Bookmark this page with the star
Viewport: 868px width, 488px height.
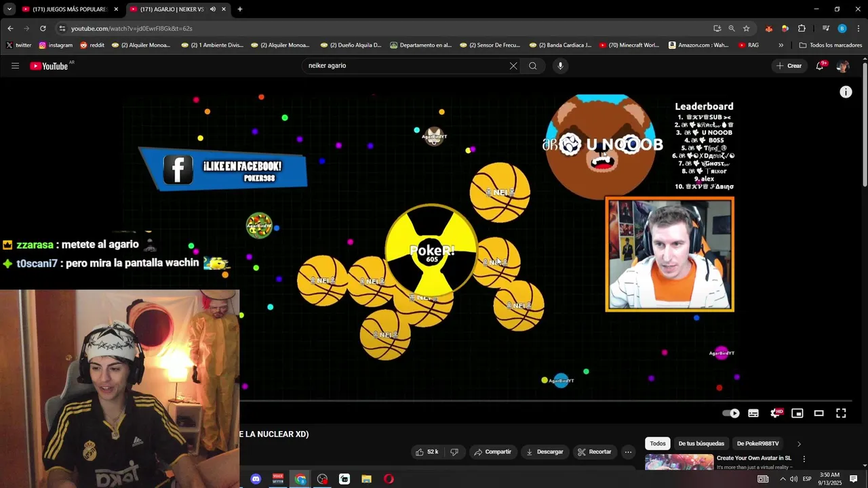[x=747, y=28]
